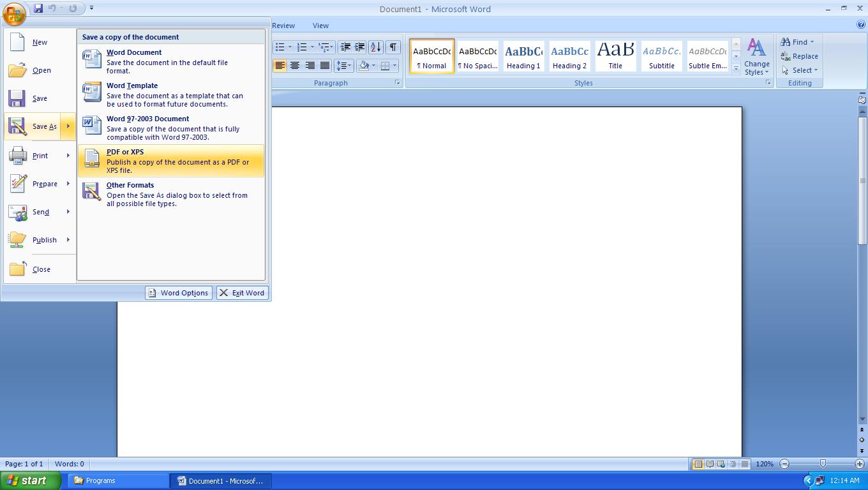The image size is (868, 490).
Task: Click the Bullets list icon
Action: click(x=280, y=47)
